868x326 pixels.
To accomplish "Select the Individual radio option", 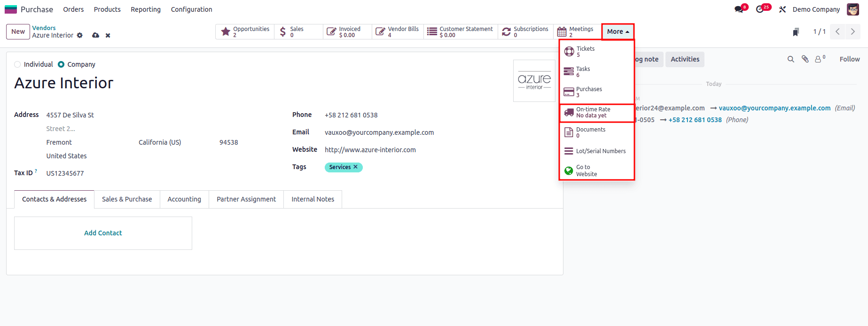I will point(17,64).
